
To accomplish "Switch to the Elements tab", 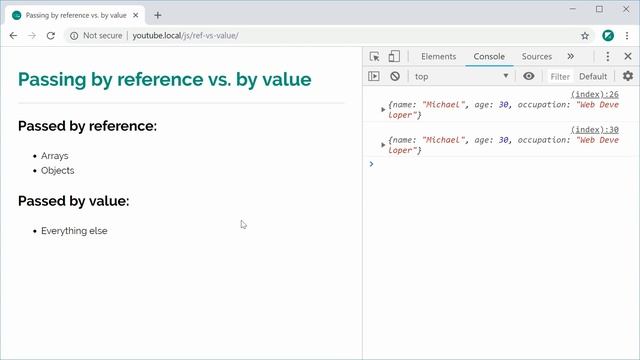I will (x=438, y=56).
